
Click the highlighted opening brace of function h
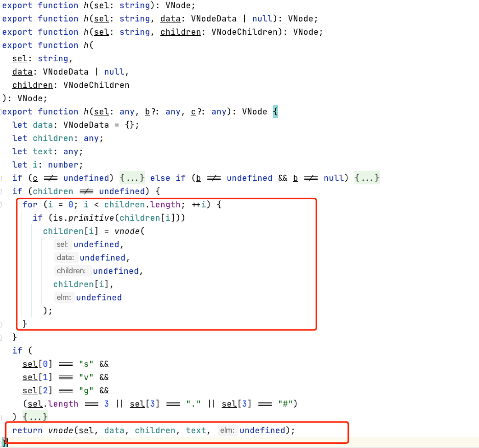275,112
